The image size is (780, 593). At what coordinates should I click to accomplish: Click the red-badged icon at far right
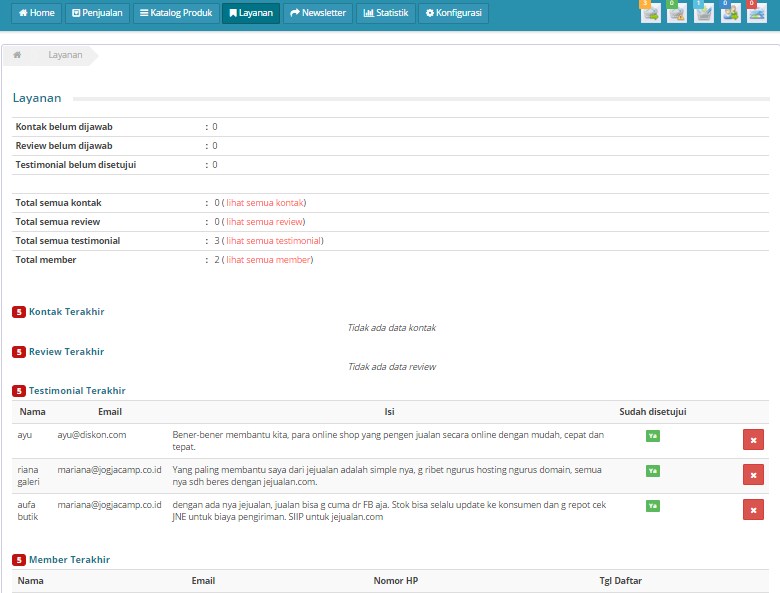tap(757, 13)
